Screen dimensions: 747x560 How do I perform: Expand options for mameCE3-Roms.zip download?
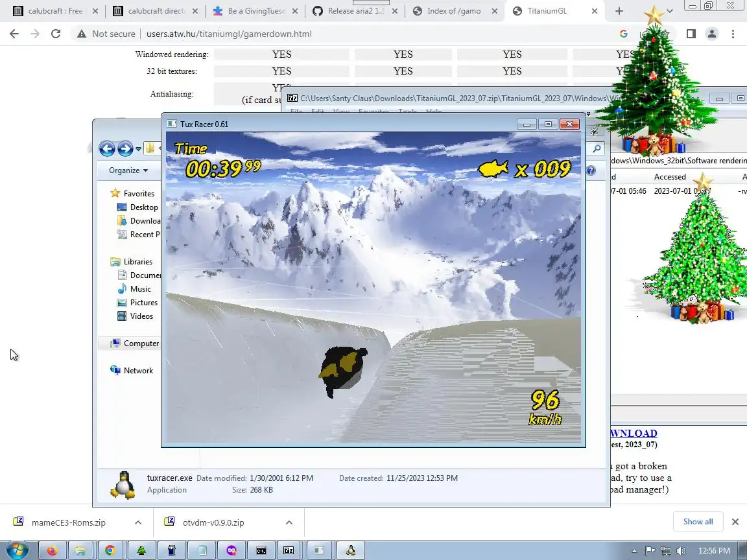(x=138, y=522)
